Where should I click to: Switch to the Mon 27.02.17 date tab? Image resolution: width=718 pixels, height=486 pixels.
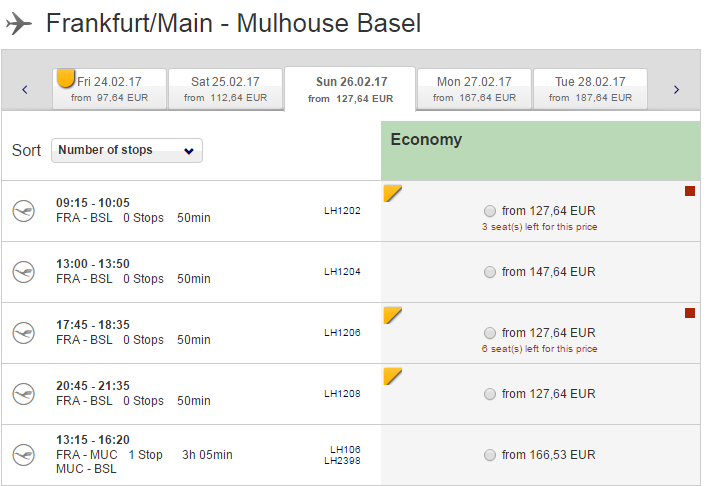(x=474, y=89)
